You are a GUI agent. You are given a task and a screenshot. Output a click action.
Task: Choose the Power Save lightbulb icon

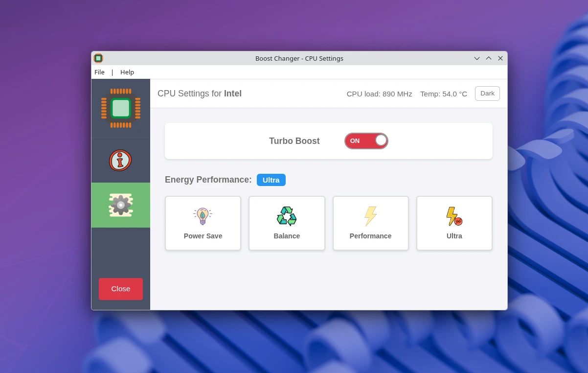pos(203,216)
